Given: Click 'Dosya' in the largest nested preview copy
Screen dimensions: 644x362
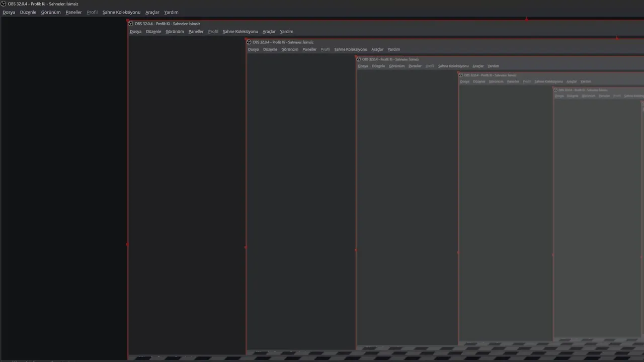Looking at the screenshot, I should (135, 31).
